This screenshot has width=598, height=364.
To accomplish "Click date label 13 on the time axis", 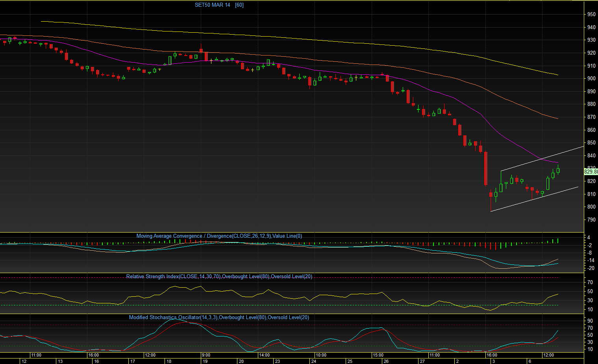I will click(x=60, y=361).
